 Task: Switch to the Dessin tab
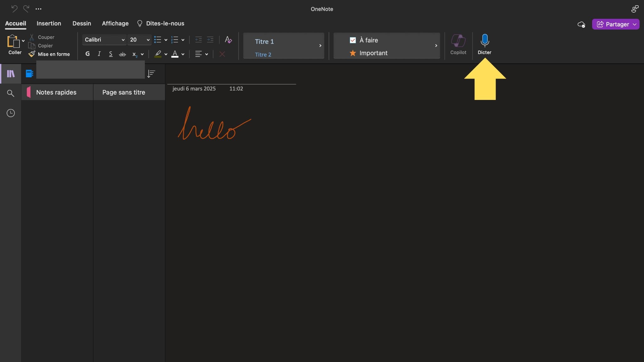point(81,23)
